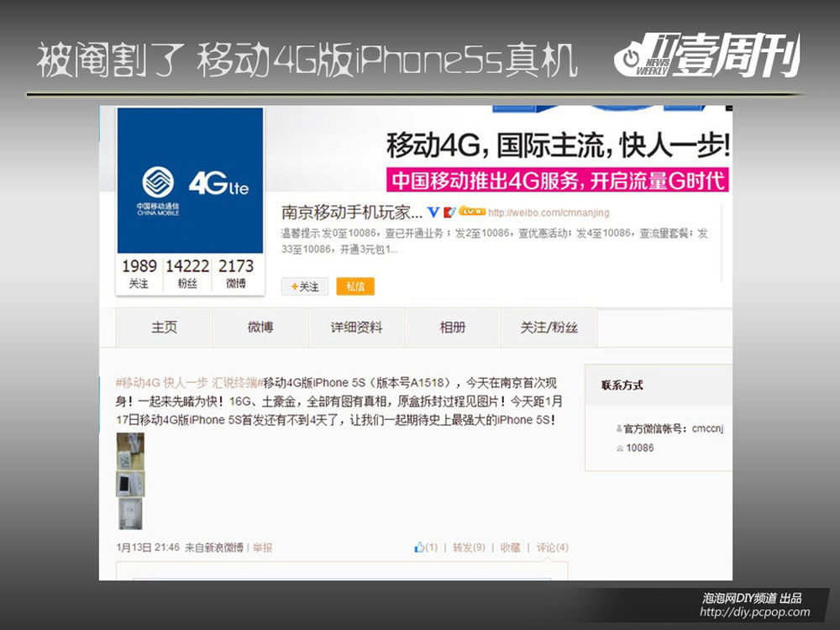The height and width of the screenshot is (630, 840).
Task: Click the 10086 contact number
Action: pyautogui.click(x=639, y=448)
